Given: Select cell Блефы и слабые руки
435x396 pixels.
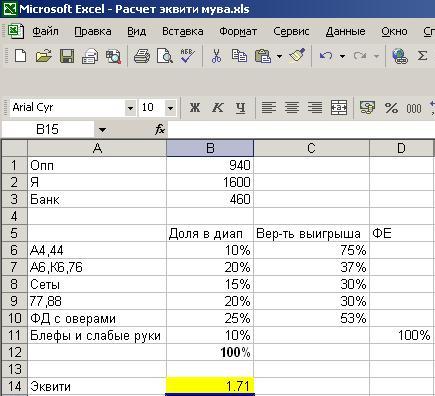Looking at the screenshot, I should click(x=97, y=335).
